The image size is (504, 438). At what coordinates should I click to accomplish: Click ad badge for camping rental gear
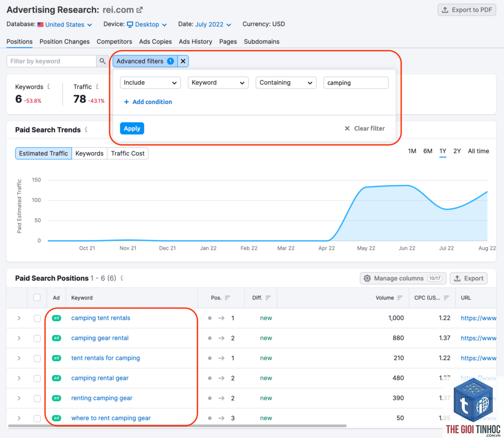coord(57,378)
